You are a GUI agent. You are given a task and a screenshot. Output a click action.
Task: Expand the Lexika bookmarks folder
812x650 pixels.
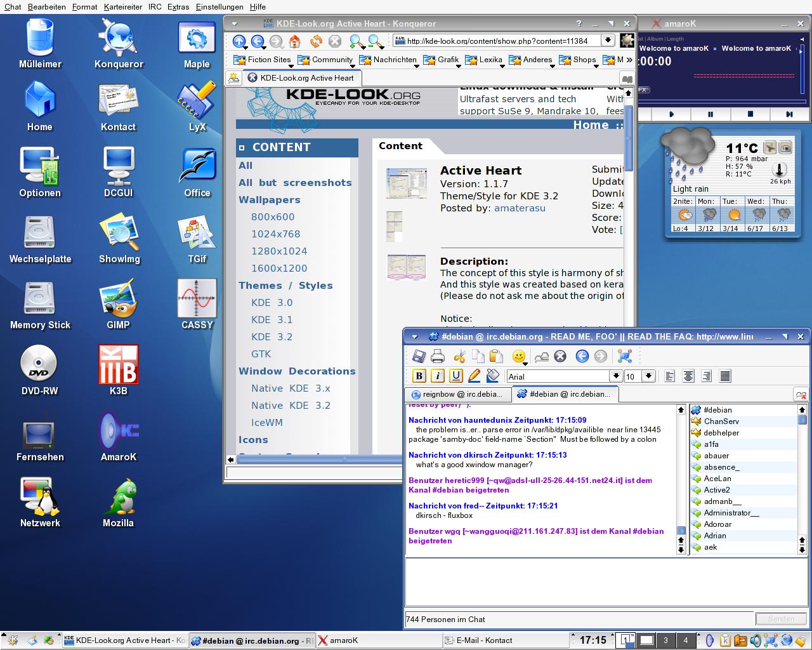pyautogui.click(x=485, y=60)
